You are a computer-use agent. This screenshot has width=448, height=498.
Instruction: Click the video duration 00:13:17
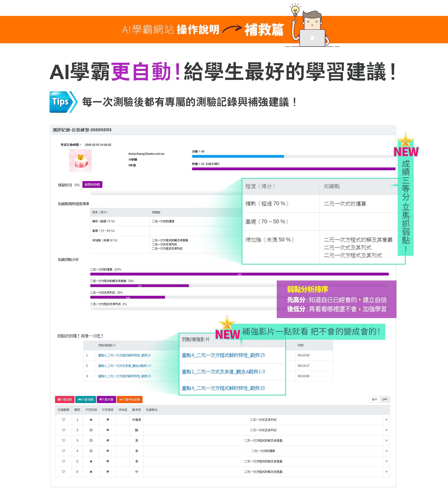(x=303, y=366)
